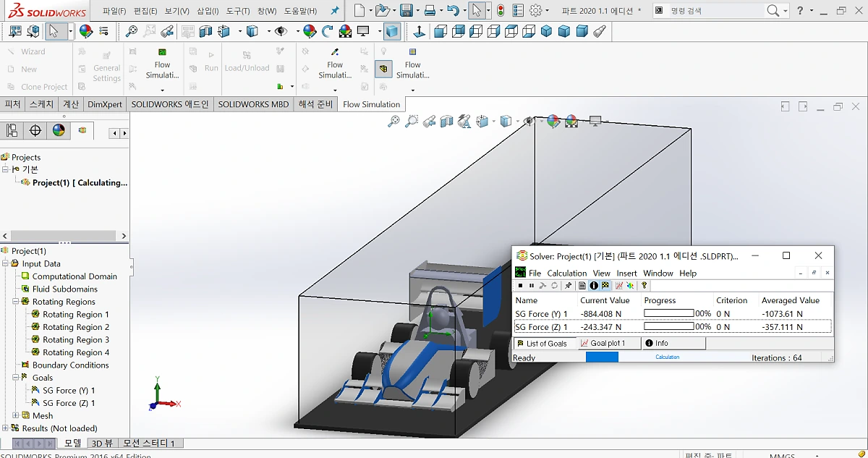Viewport: 868px width, 458px height.
Task: Toggle the highlighted cube display icon in ribbon
Action: [383, 69]
